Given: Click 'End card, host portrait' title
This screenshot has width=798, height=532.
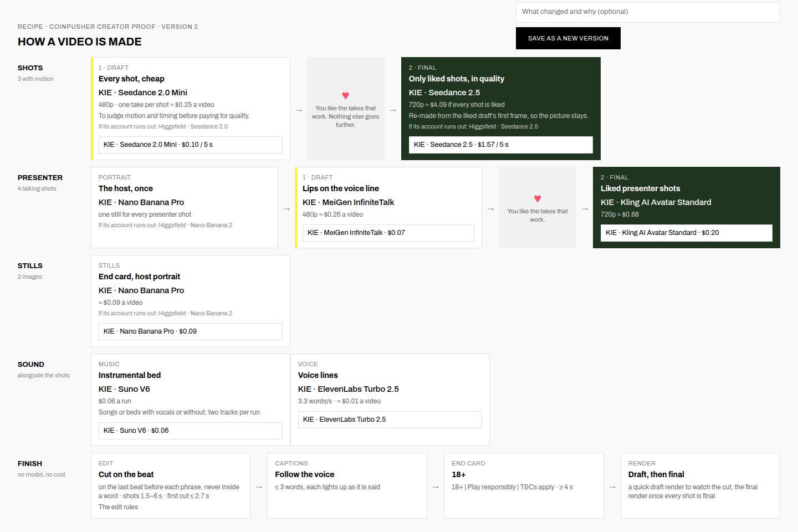Looking at the screenshot, I should (x=139, y=277).
